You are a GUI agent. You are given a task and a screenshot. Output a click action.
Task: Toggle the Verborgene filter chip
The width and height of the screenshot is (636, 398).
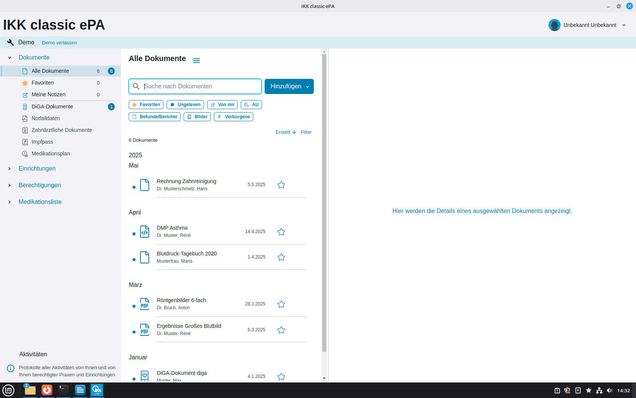point(234,116)
